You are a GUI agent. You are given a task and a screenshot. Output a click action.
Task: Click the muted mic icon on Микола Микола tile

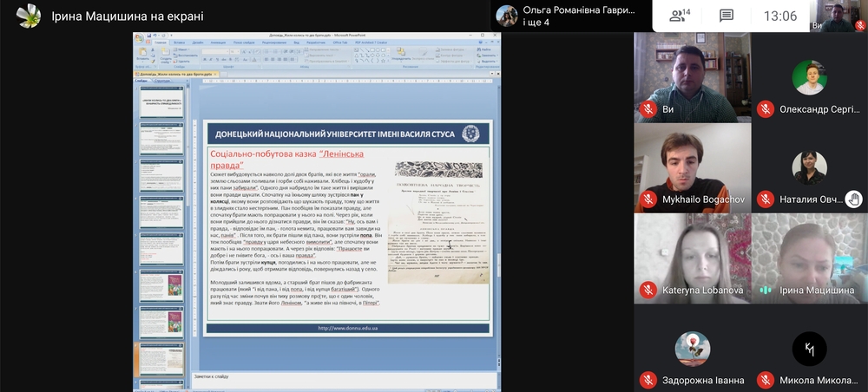click(765, 380)
